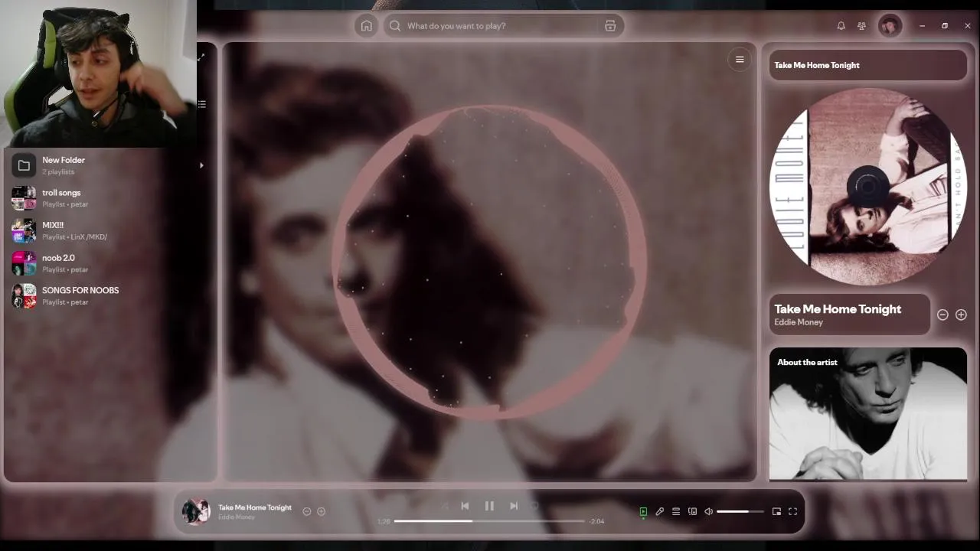Screen dimensions: 980x551
Task: Click the 'Take Me Home Tonight' panel header
Action: [867, 65]
